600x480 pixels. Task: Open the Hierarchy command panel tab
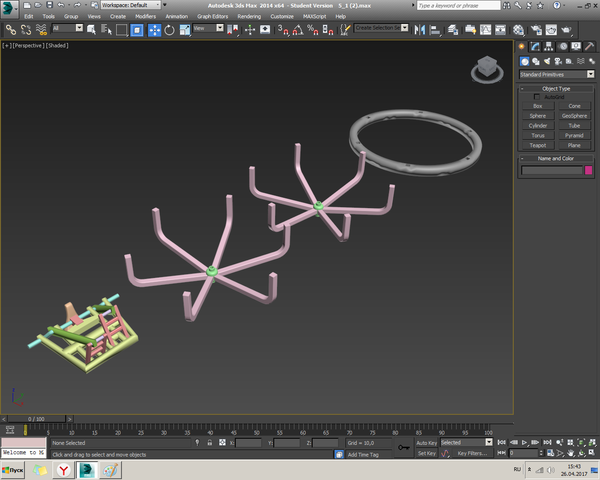tap(549, 46)
